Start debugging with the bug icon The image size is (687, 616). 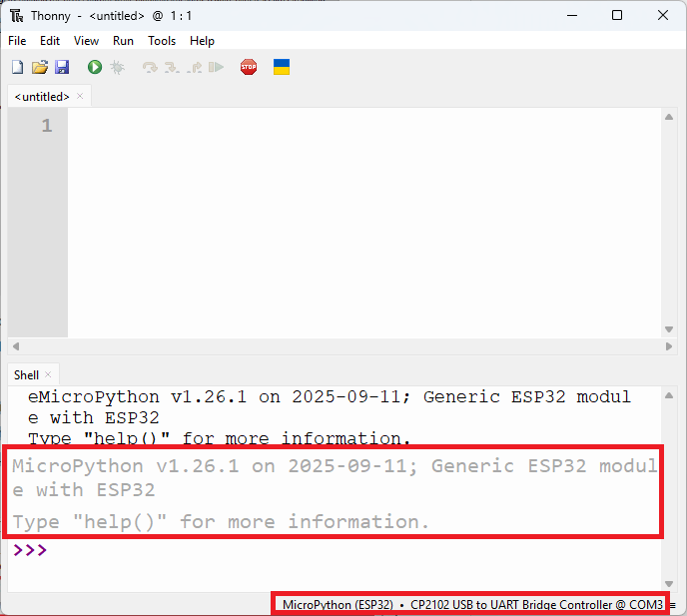[117, 67]
